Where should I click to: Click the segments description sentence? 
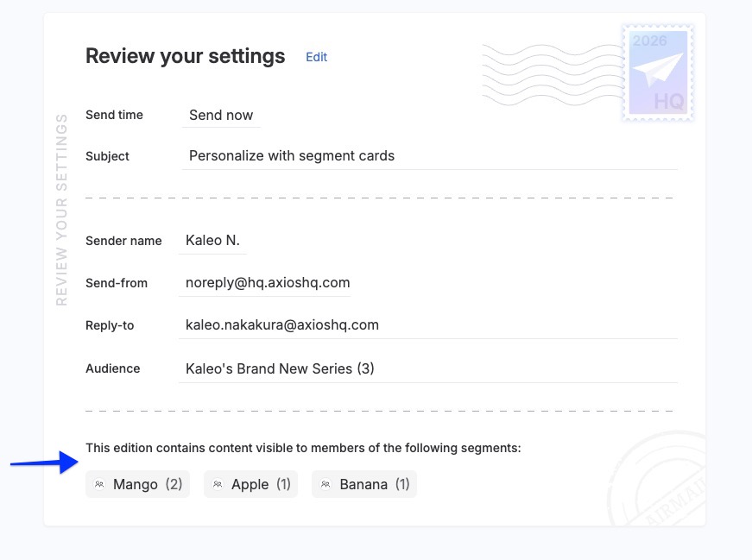(303, 448)
